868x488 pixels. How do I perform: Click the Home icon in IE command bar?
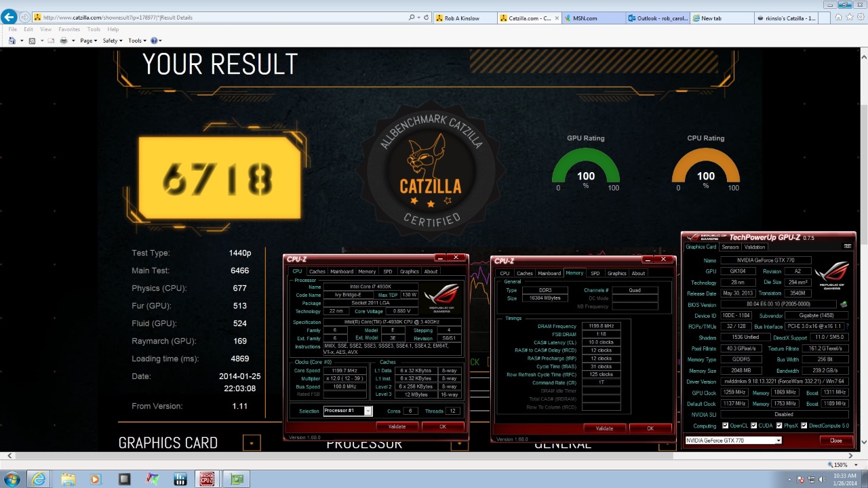12,41
